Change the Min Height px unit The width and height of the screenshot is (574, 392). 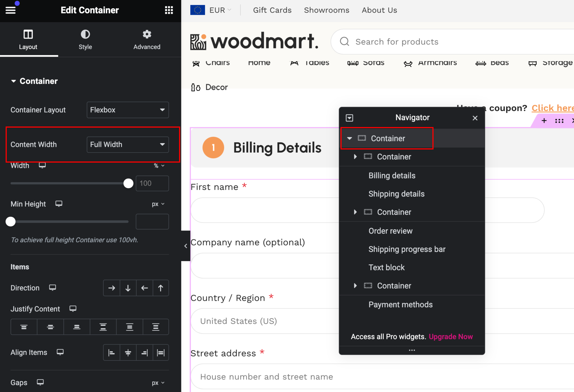[x=158, y=204]
